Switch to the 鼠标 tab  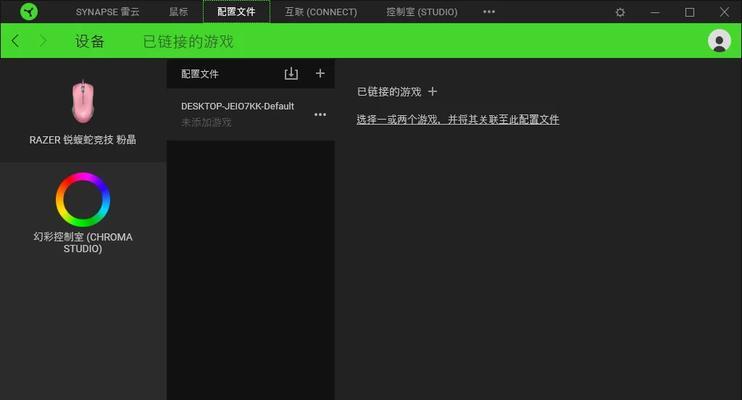point(178,12)
